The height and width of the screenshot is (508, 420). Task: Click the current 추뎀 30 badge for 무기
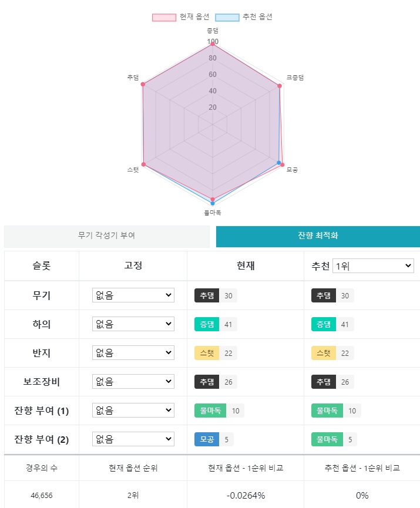(216, 295)
